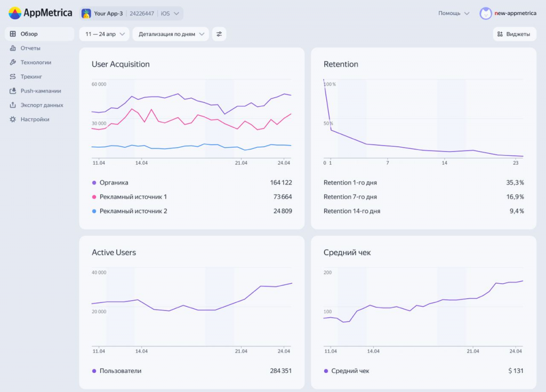Open the Помощь menu
This screenshot has width=546, height=392.
click(x=453, y=13)
